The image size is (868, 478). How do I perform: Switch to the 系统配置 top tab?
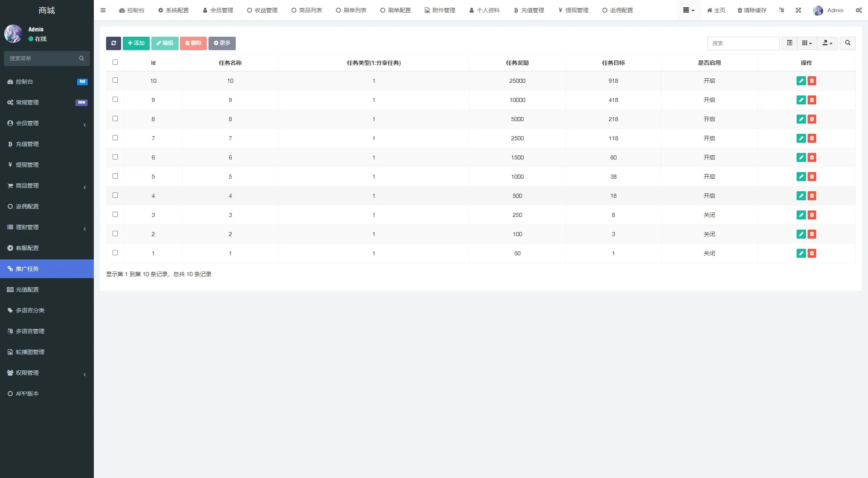[x=173, y=10]
